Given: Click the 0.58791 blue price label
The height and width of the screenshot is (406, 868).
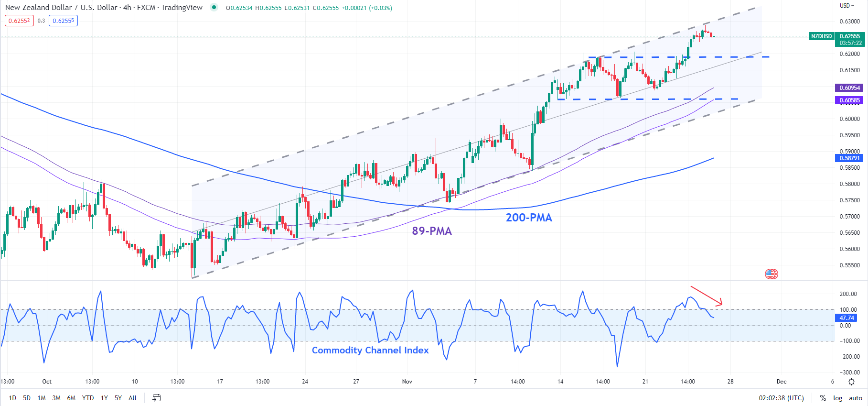Looking at the screenshot, I should (849, 158).
